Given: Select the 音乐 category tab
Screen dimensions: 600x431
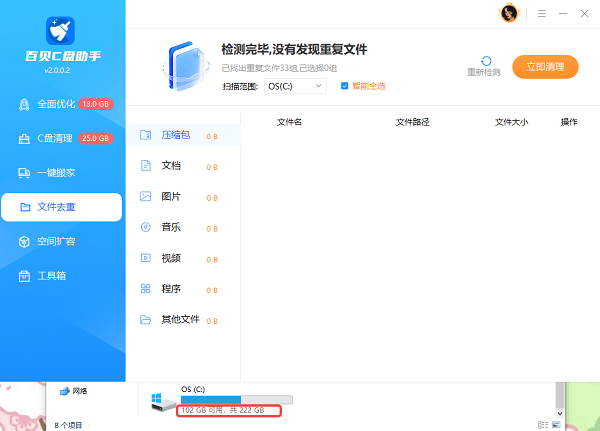Looking at the screenshot, I should point(183,227).
